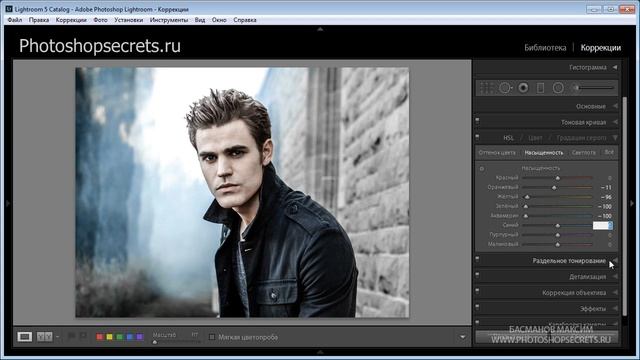
Task: Toggle Тоновая кривая panel on/off switch
Action: pyautogui.click(x=477, y=120)
